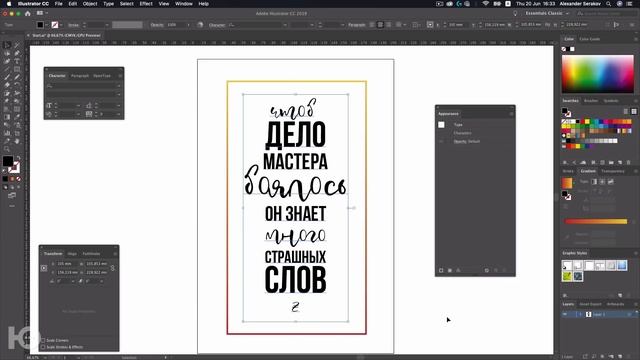This screenshot has height=360, width=640.
Task: Switch to the Paragraph tab
Action: point(80,76)
